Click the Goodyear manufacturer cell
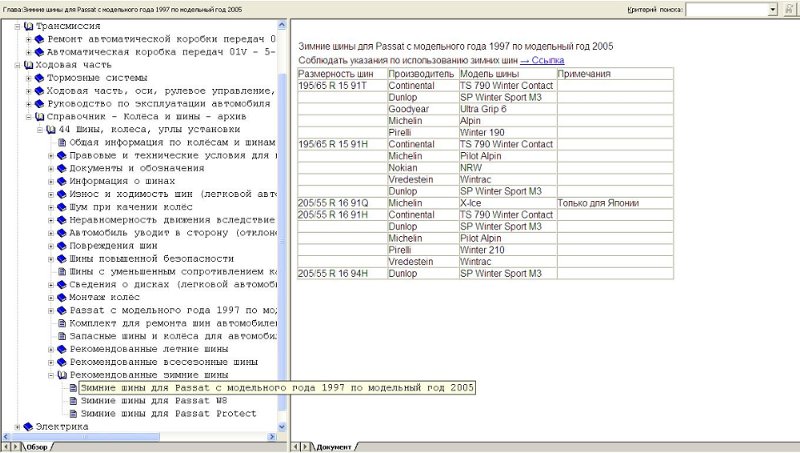 [423, 109]
